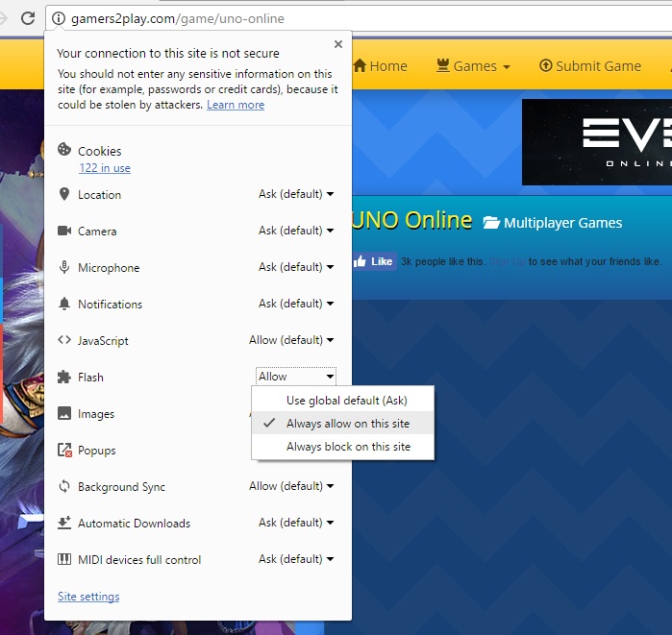The width and height of the screenshot is (672, 635).
Task: Open the Camera permission dropdown
Action: pyautogui.click(x=296, y=231)
